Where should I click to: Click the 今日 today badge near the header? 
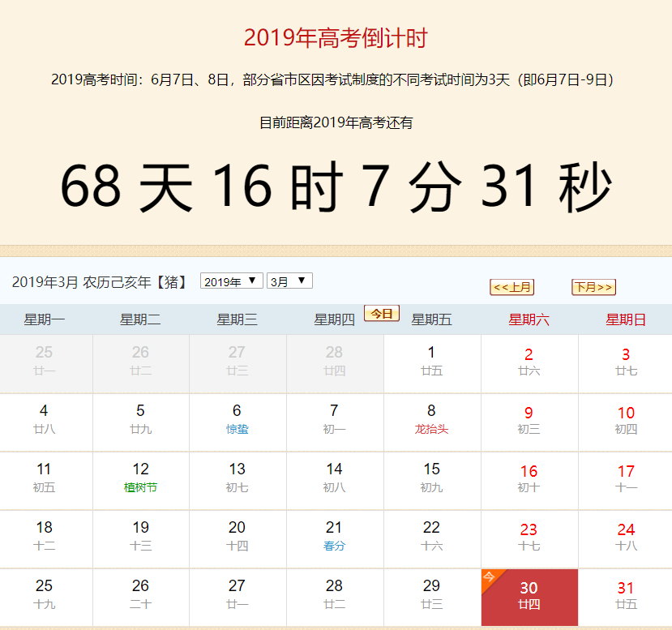point(380,312)
